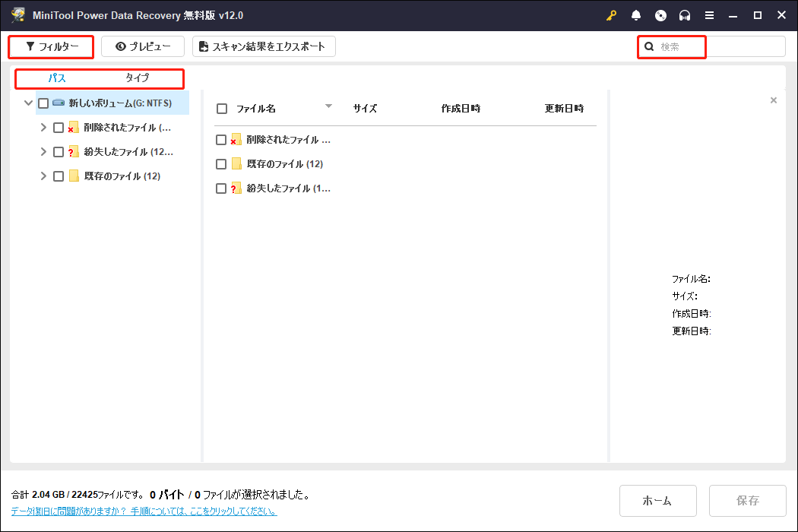Image resolution: width=798 pixels, height=532 pixels.
Task: Sort by the 作成日時 column header
Action: click(x=461, y=109)
